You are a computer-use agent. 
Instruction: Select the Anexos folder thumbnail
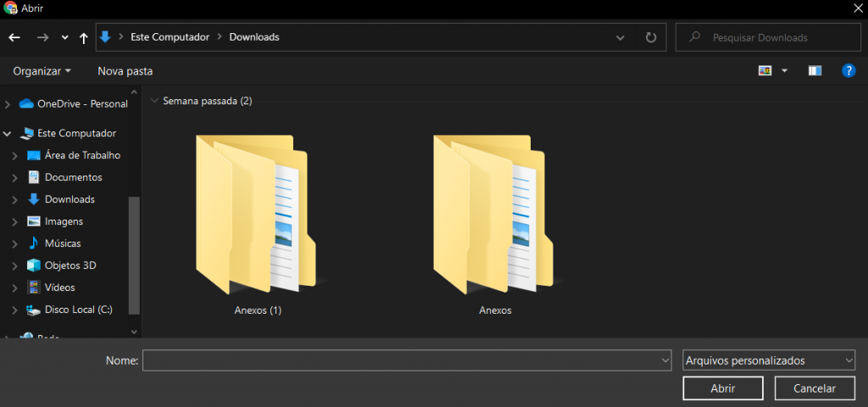[x=494, y=216]
